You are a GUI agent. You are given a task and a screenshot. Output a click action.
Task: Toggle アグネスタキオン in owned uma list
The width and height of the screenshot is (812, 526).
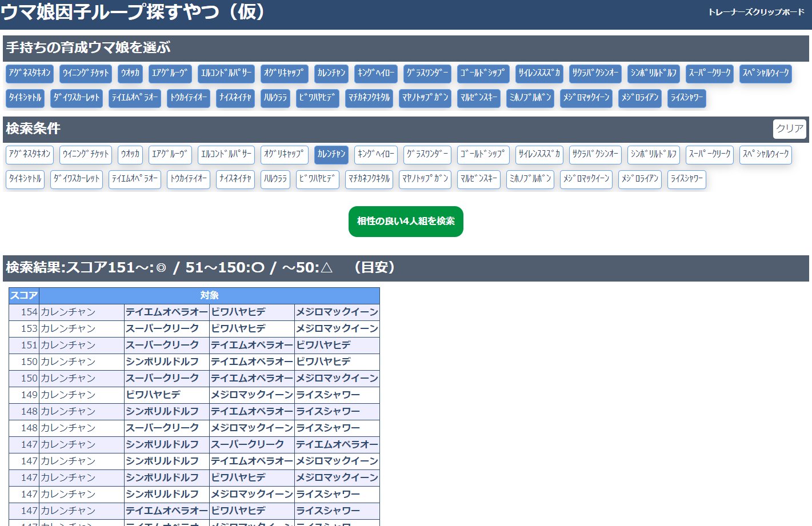[x=30, y=74]
